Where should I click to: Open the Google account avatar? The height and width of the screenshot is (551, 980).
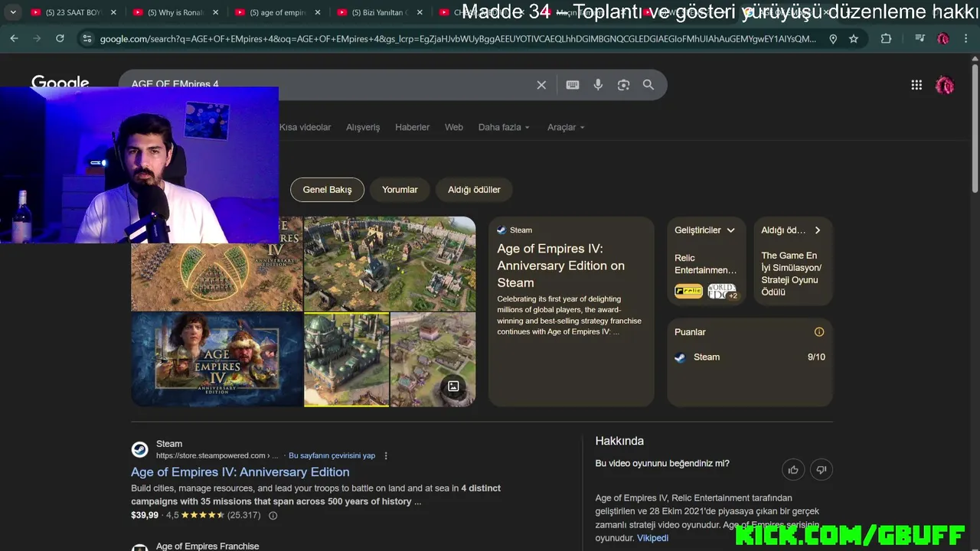coord(945,85)
